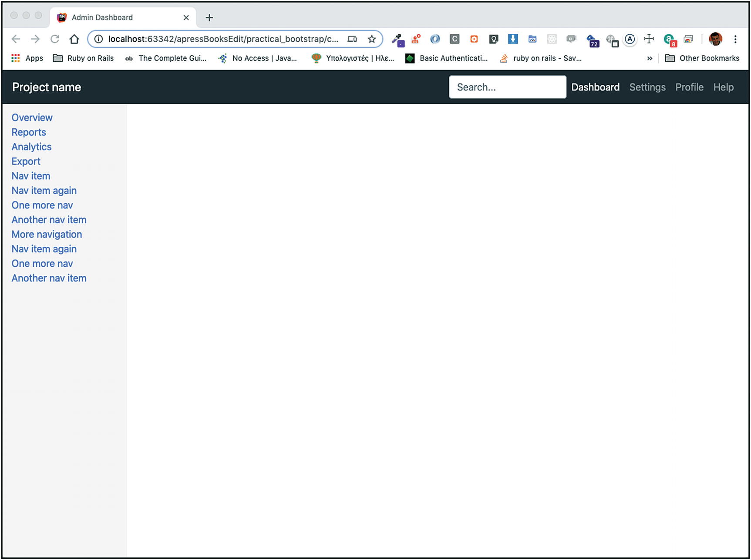This screenshot has height=560, width=751.
Task: Go to Profile in the navbar
Action: pyautogui.click(x=689, y=87)
